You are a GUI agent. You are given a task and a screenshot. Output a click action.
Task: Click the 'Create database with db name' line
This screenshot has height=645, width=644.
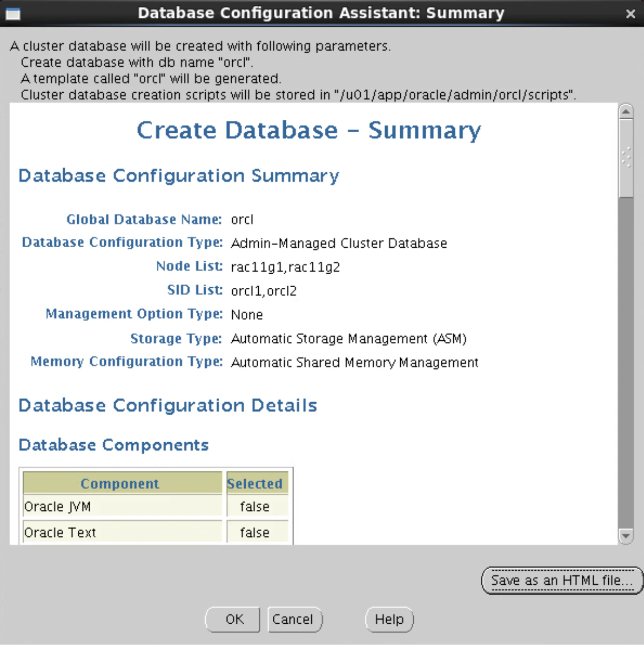(137, 63)
